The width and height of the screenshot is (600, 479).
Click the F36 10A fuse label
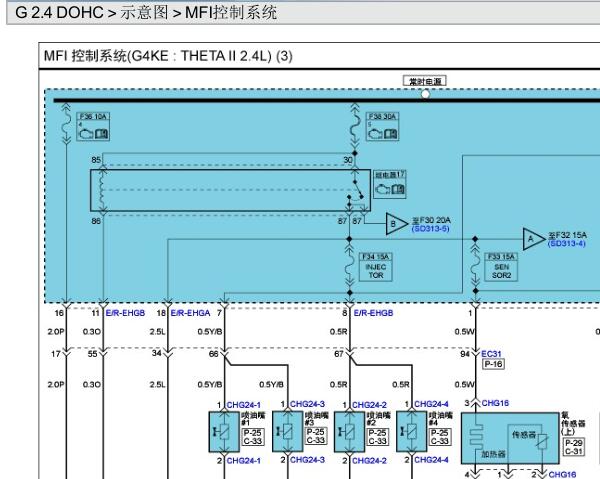click(93, 117)
